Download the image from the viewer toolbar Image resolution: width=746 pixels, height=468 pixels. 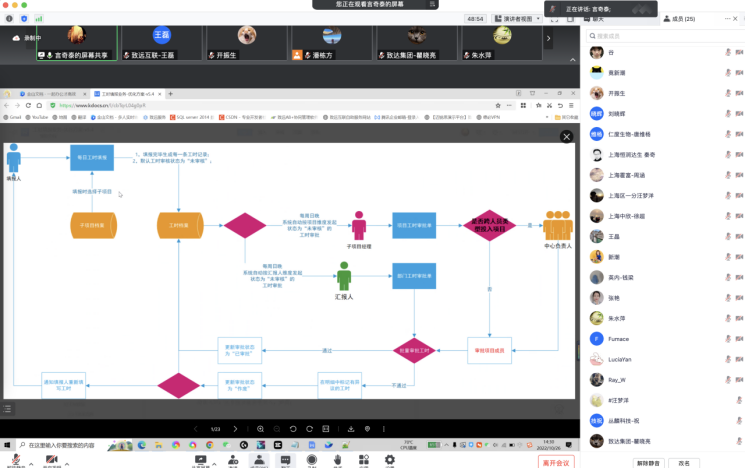click(351, 429)
